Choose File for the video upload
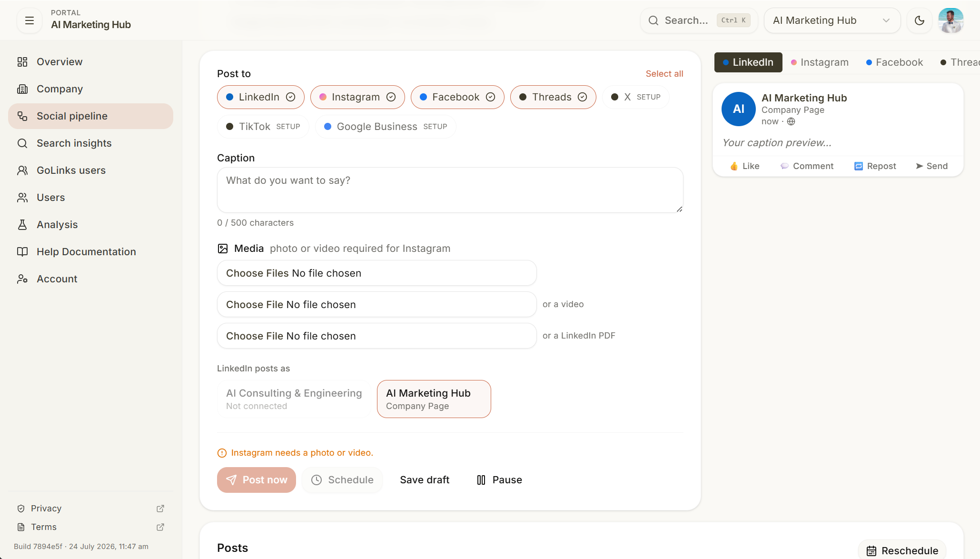Screen dimensions: 980x559 [377, 305]
